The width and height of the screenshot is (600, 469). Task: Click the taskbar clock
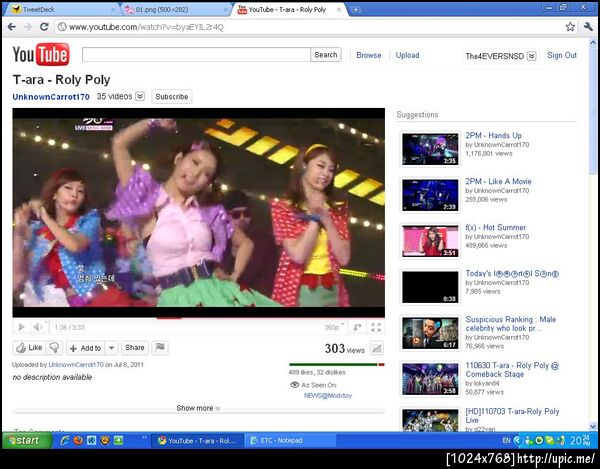click(x=580, y=440)
